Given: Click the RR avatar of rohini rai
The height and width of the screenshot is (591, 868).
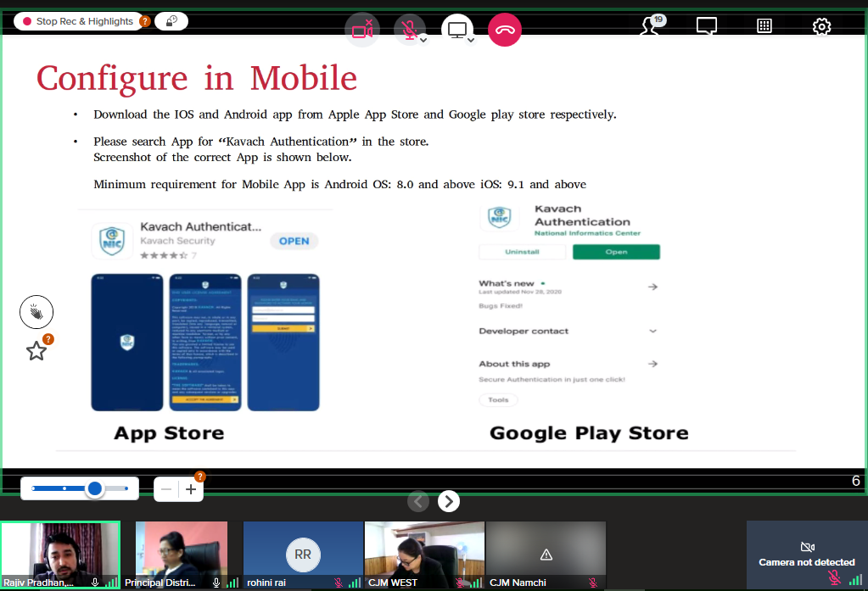Looking at the screenshot, I should [x=303, y=555].
